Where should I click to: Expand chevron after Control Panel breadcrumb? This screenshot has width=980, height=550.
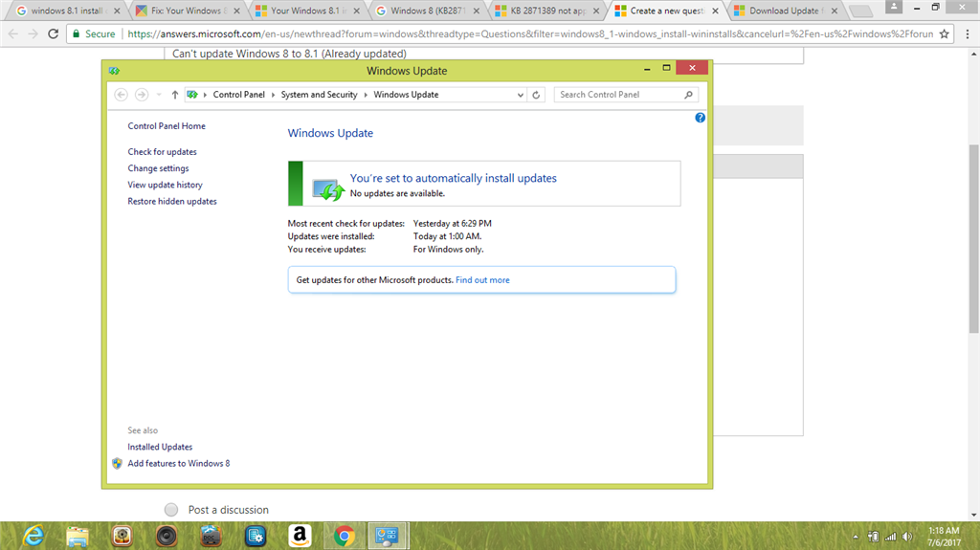273,95
